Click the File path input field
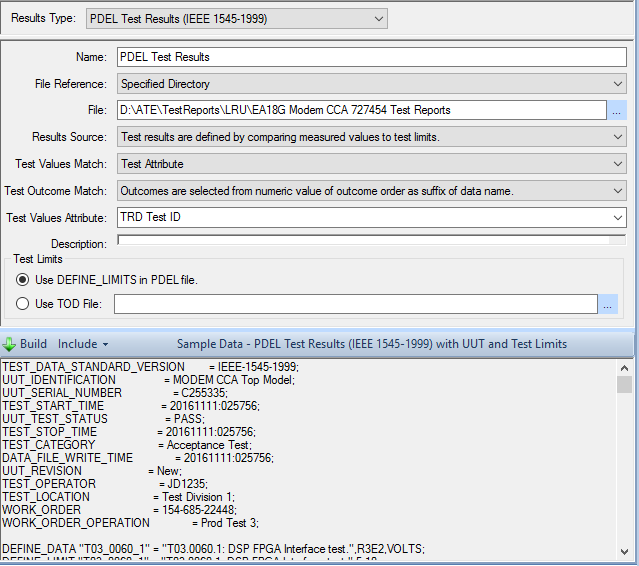 pos(362,110)
